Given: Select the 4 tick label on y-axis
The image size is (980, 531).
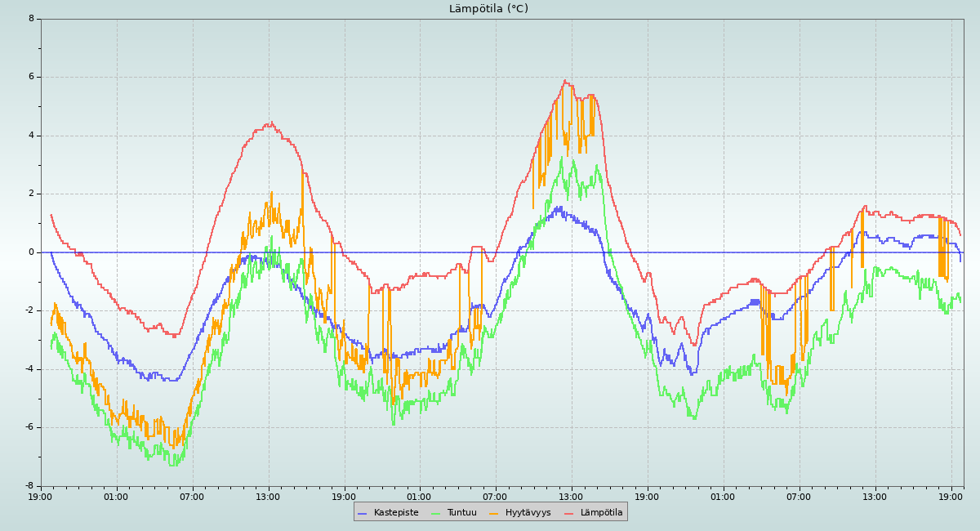Looking at the screenshot, I should point(31,136).
